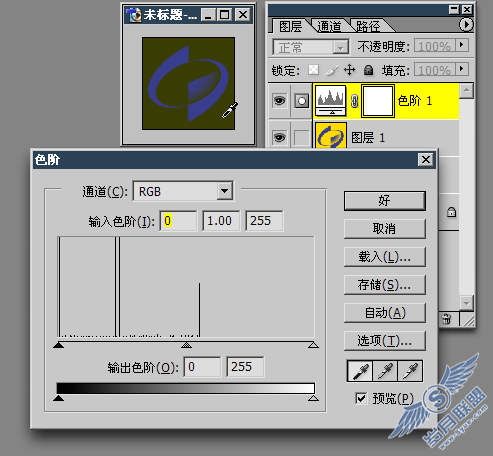Click the lock position move icon
This screenshot has width=493, height=456.
(349, 70)
